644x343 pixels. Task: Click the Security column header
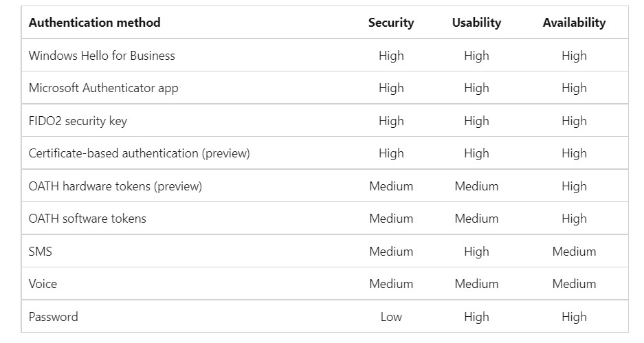pos(391,23)
